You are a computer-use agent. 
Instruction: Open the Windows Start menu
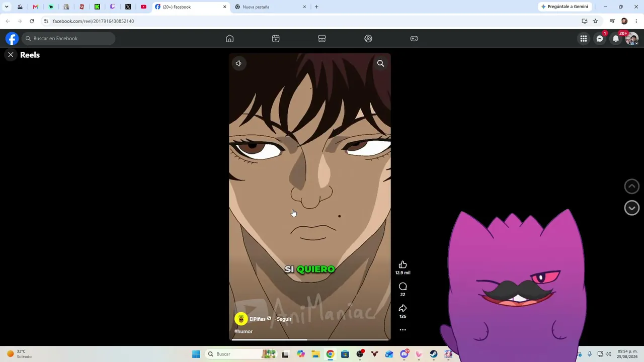[196, 354]
